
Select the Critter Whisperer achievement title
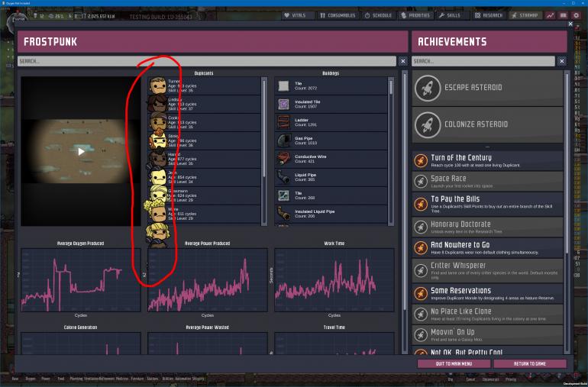[458, 266]
